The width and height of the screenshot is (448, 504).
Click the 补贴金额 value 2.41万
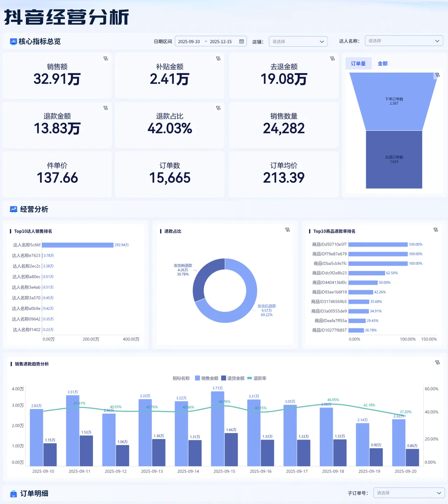170,79
